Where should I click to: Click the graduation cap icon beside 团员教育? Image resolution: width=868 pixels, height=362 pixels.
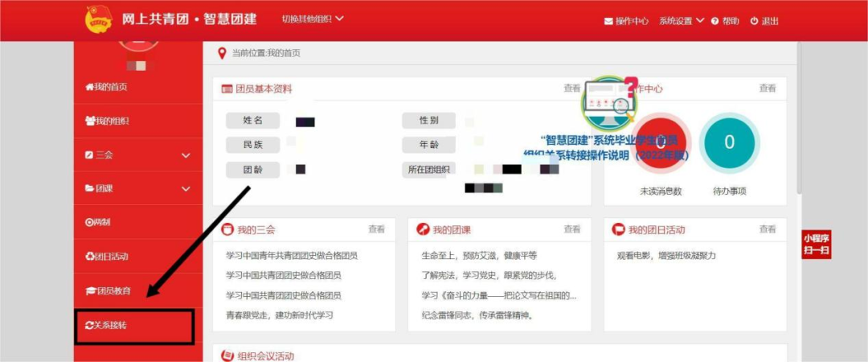90,291
